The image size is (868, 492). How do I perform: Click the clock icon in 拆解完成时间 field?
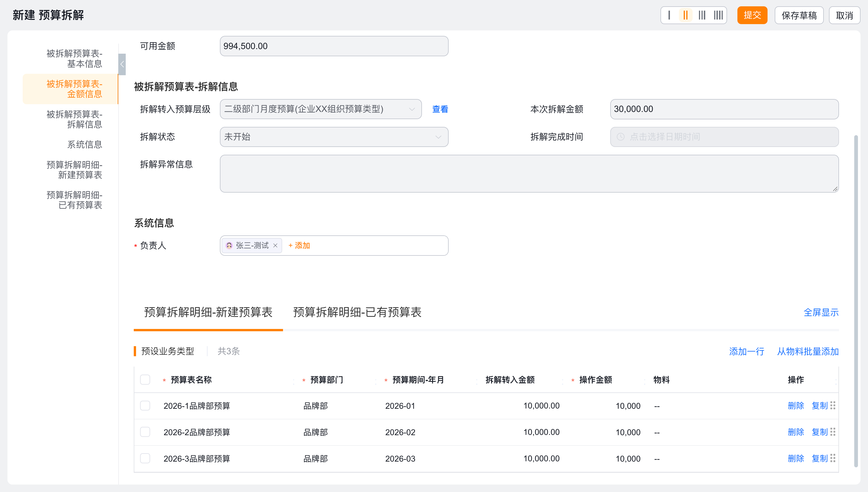[621, 137]
